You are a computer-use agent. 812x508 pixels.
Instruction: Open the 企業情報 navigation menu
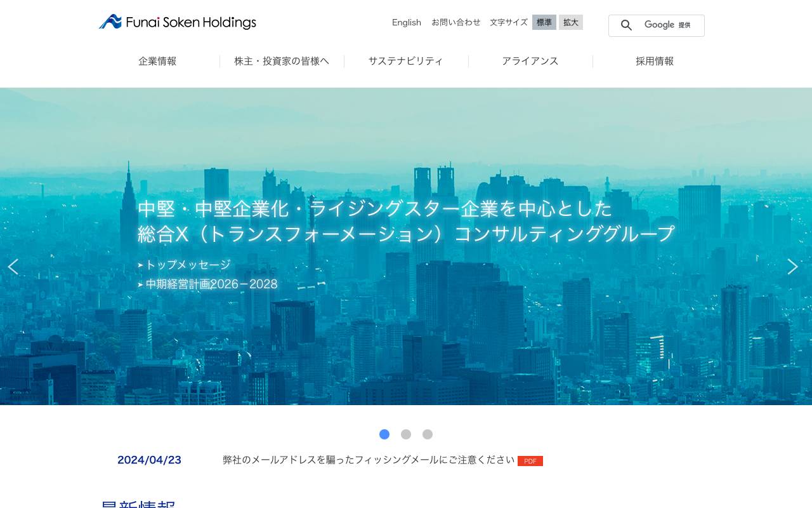coord(157,61)
